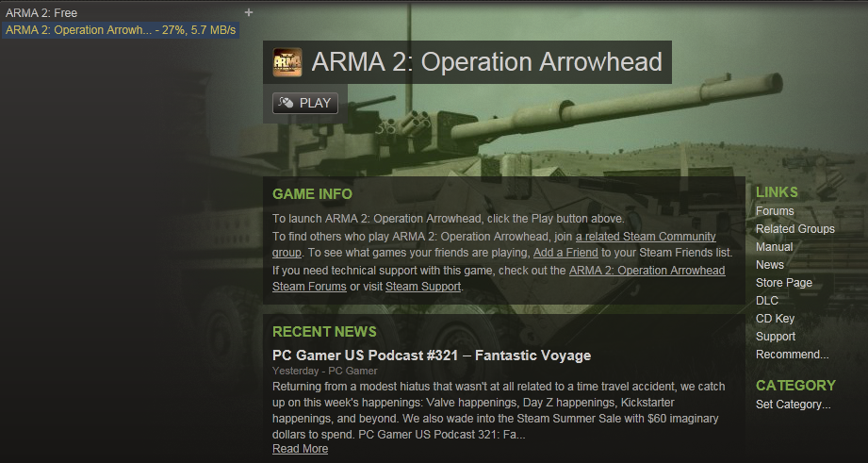Image resolution: width=868 pixels, height=463 pixels.
Task: Visit the Steam Support link in Game Info
Action: [x=423, y=287]
